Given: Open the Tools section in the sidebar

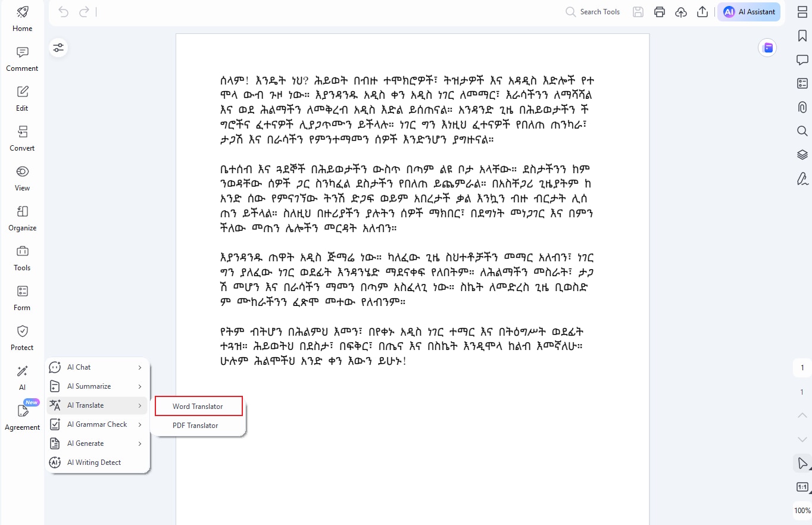Looking at the screenshot, I should point(22,258).
